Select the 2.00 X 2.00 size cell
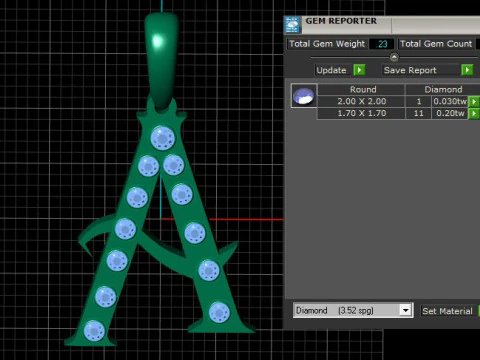 362,101
